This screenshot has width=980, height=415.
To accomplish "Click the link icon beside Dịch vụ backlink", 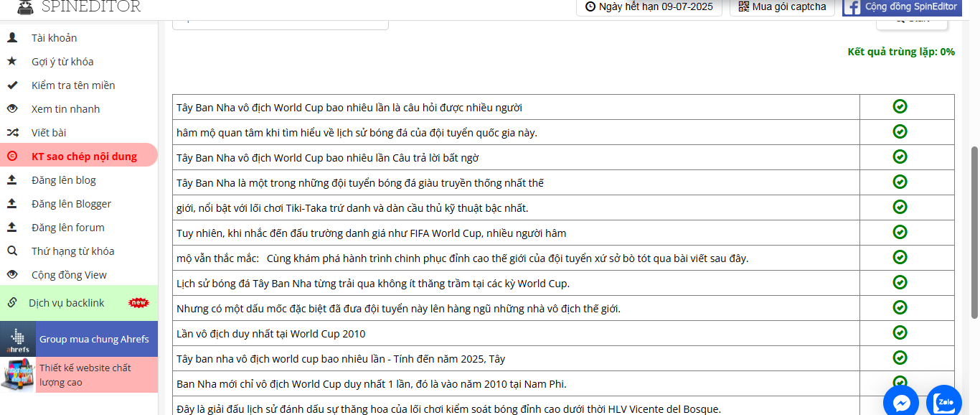I will click(12, 302).
